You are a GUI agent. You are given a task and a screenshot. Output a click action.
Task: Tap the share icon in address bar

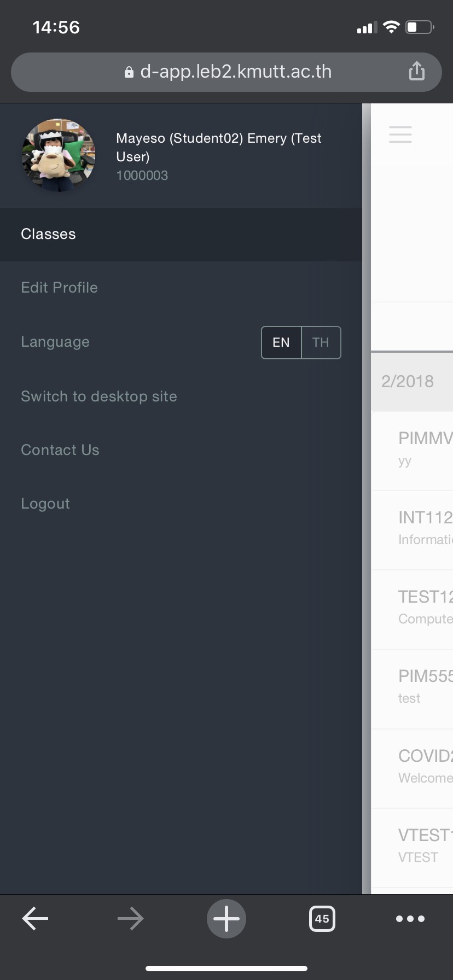coord(417,71)
